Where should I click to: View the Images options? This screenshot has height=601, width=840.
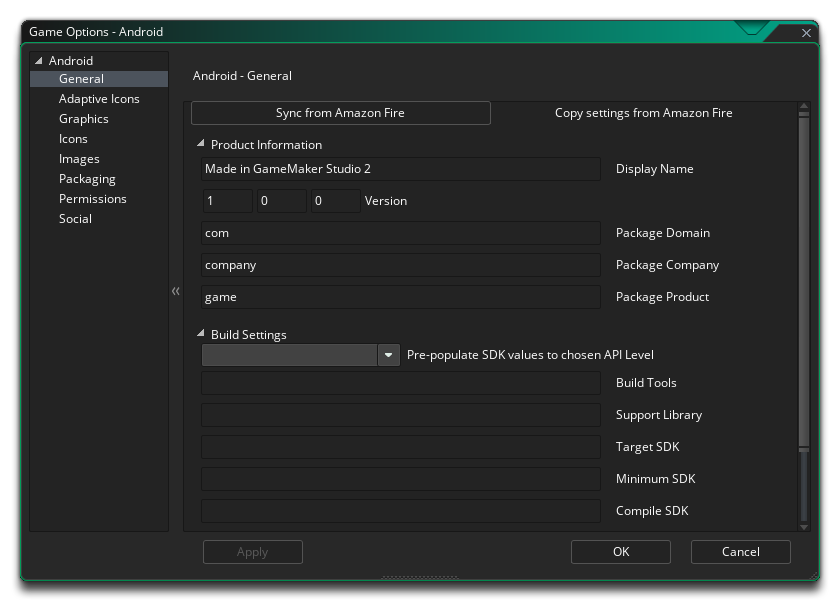(79, 158)
